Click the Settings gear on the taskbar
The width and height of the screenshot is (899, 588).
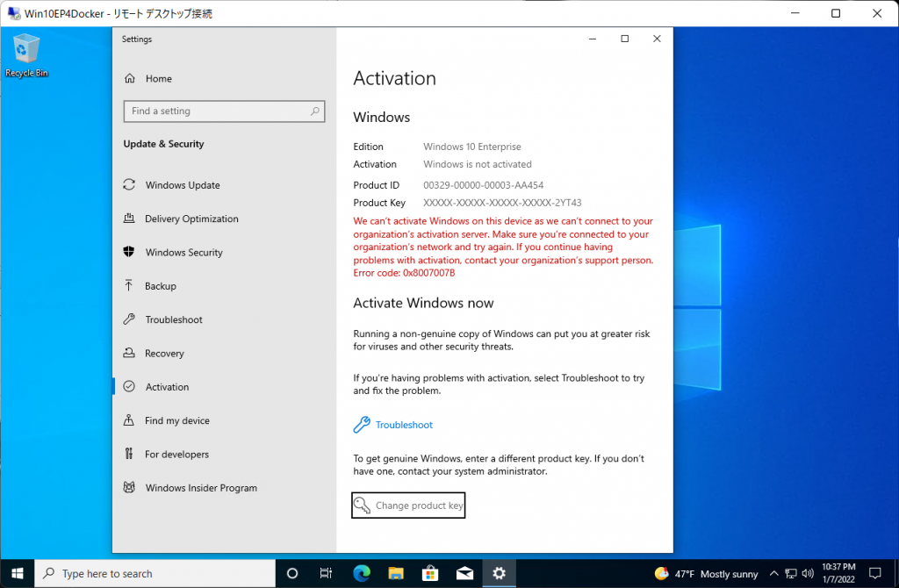click(x=499, y=573)
